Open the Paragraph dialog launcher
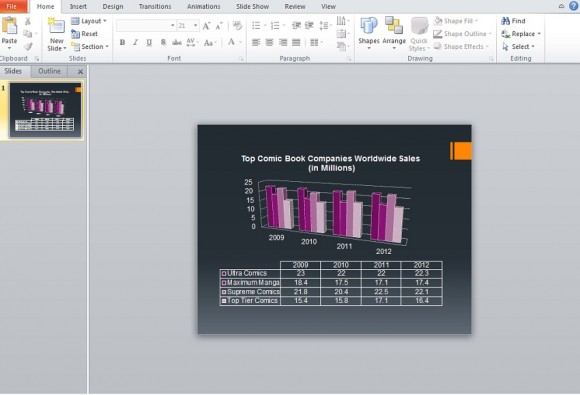Viewport: 580px width, 395px height. [x=349, y=59]
